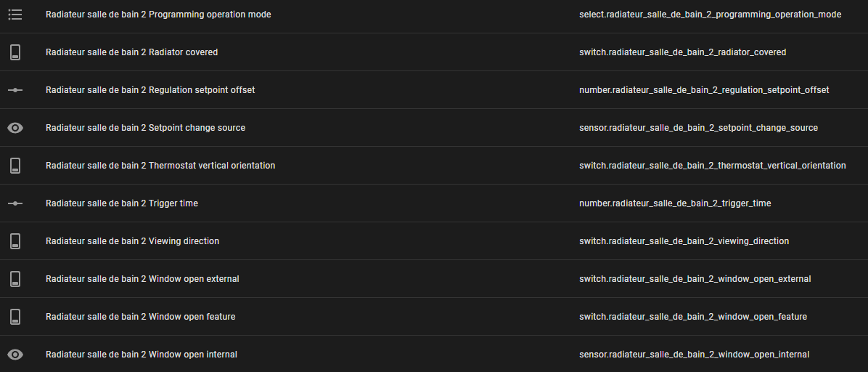
Task: Click the eye icon for Setpoint change source
Action: 15,128
